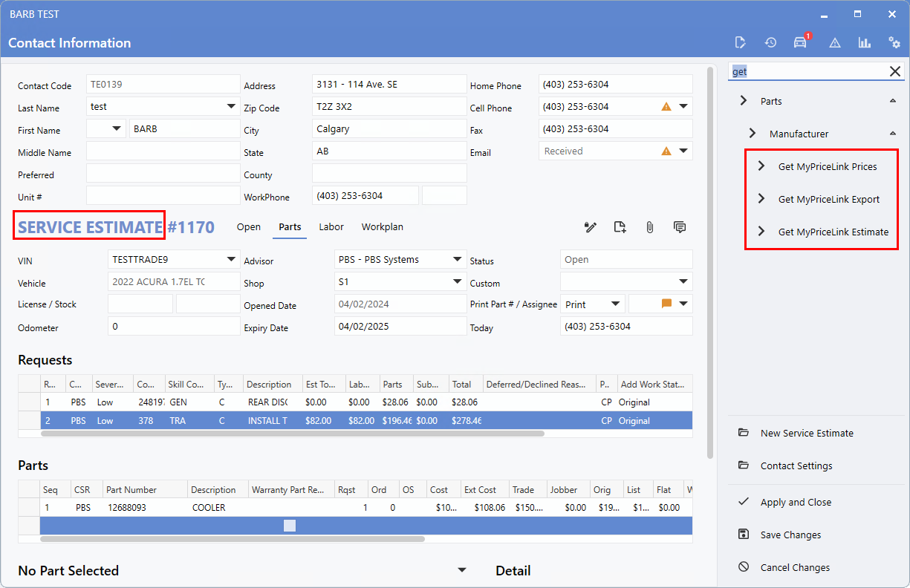Switch to the Workplan tab
Screen dimensions: 910x588
tap(382, 227)
